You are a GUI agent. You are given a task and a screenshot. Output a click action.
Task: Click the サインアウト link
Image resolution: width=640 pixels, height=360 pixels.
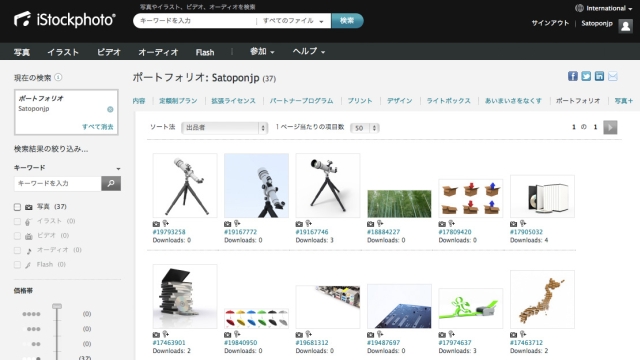(x=550, y=23)
